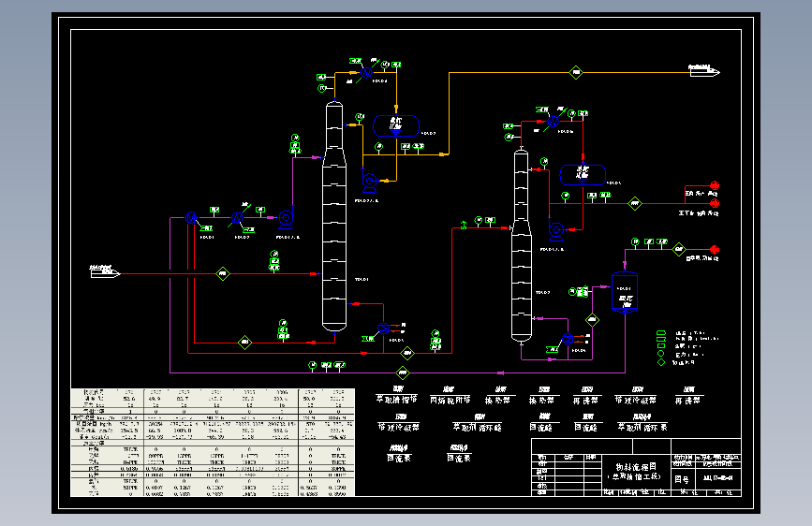The image size is (812, 526).
Task: Click the drawing title 物料流程图 in the title block
Action: [636, 467]
